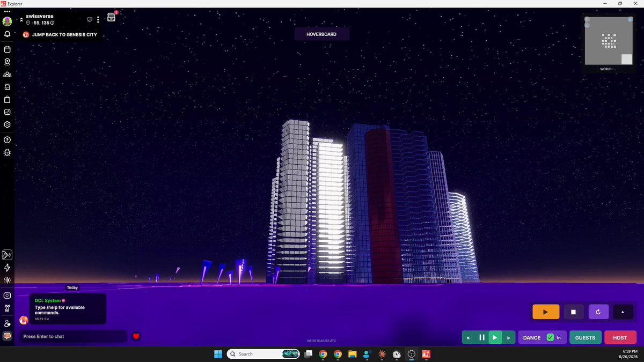Toggle the chat panel icon in sidebar

[8, 336]
